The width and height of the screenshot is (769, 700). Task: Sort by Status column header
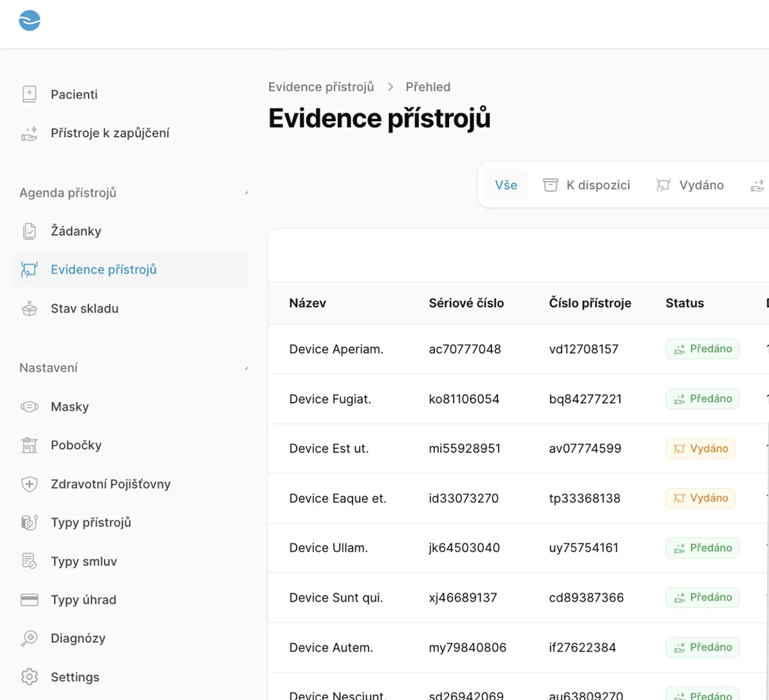pyautogui.click(x=684, y=303)
